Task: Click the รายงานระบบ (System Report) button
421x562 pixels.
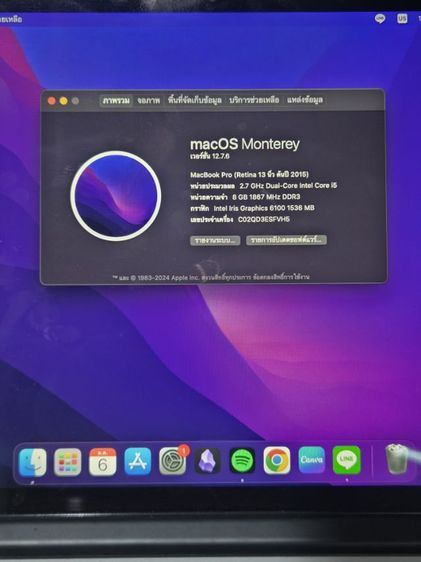Action: click(x=215, y=240)
